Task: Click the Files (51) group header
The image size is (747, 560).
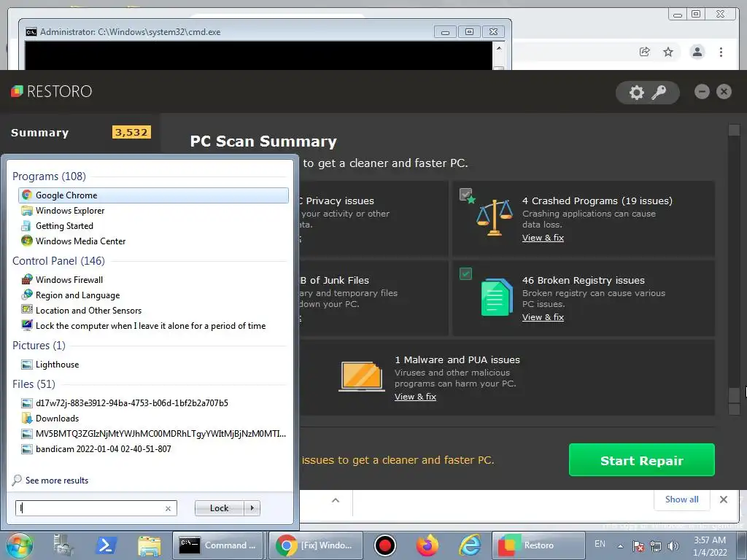Action: (34, 384)
